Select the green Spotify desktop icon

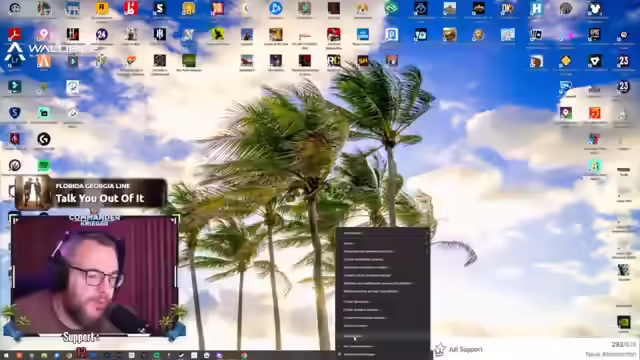coord(44,165)
